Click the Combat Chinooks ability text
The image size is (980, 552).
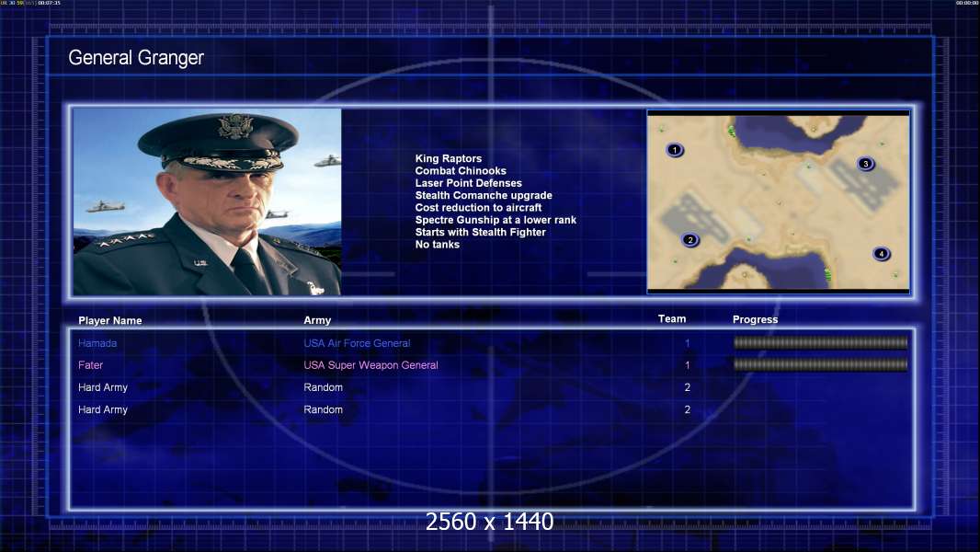(461, 171)
